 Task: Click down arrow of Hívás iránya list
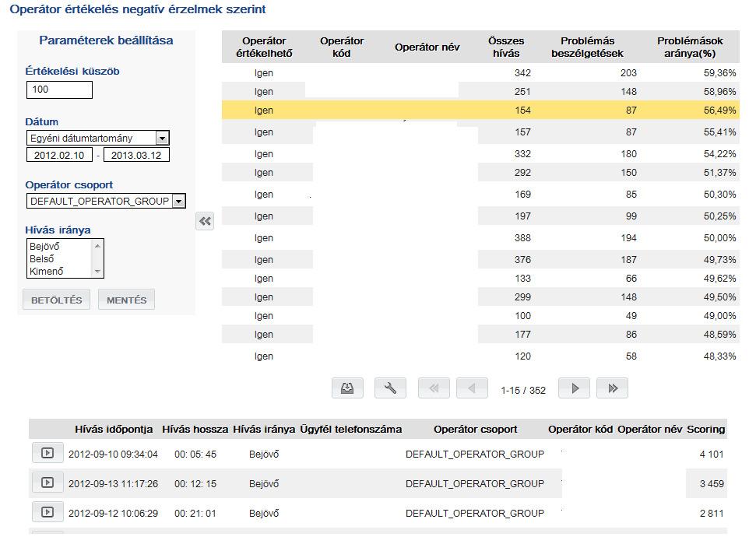pos(97,272)
